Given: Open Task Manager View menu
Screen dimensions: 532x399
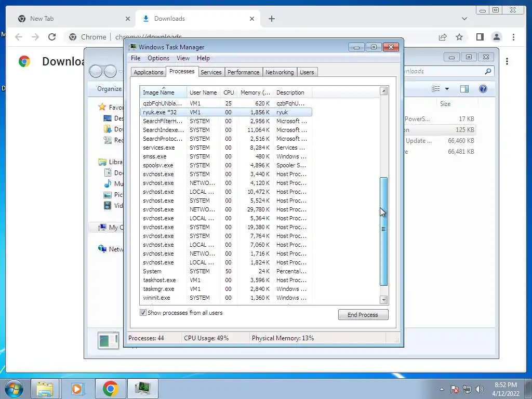Looking at the screenshot, I should pyautogui.click(x=183, y=58).
